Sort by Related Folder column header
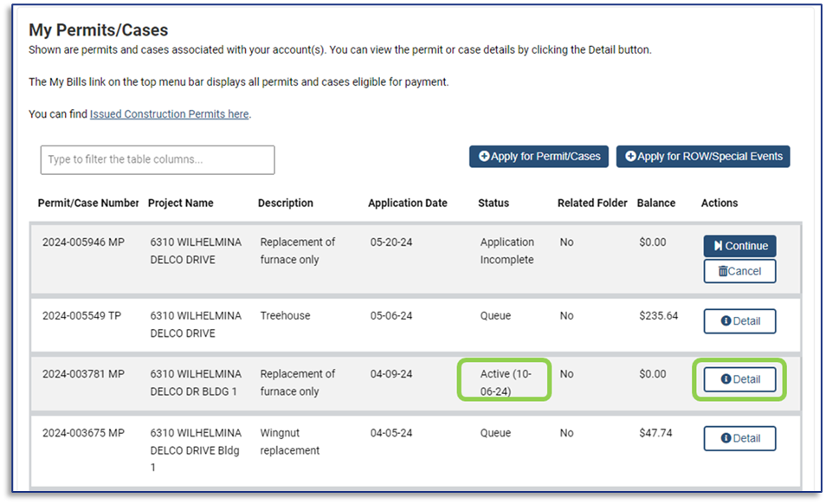Viewport: 826px width, 504px height. point(592,204)
